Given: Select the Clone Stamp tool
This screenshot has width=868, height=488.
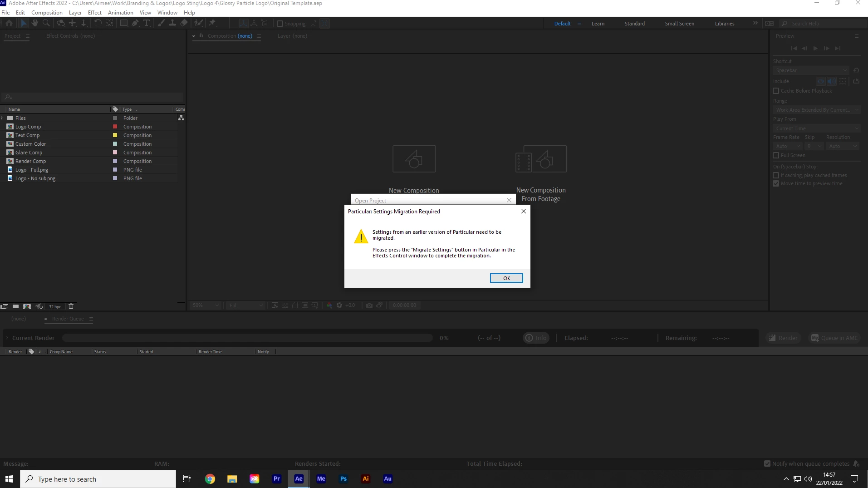Looking at the screenshot, I should [172, 23].
